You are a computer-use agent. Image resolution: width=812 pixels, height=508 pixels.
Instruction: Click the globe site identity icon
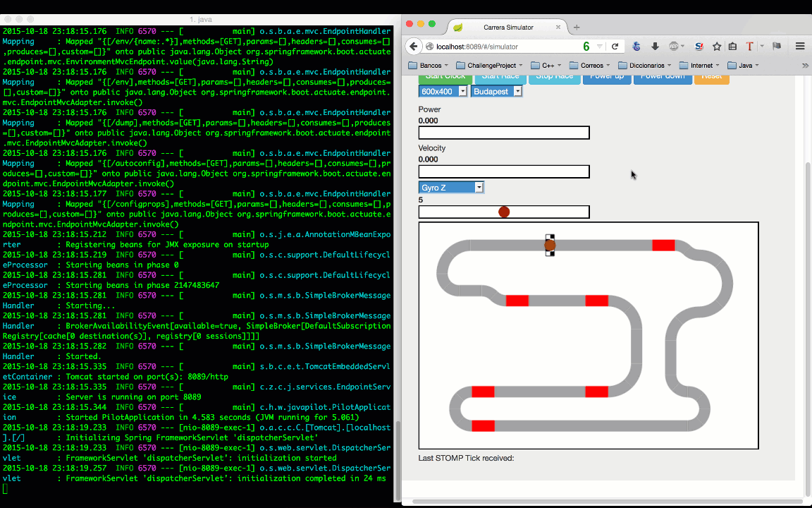click(x=429, y=47)
